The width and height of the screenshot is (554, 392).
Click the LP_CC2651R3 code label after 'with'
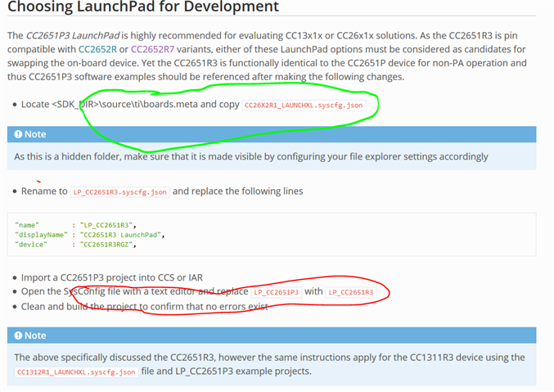click(351, 292)
